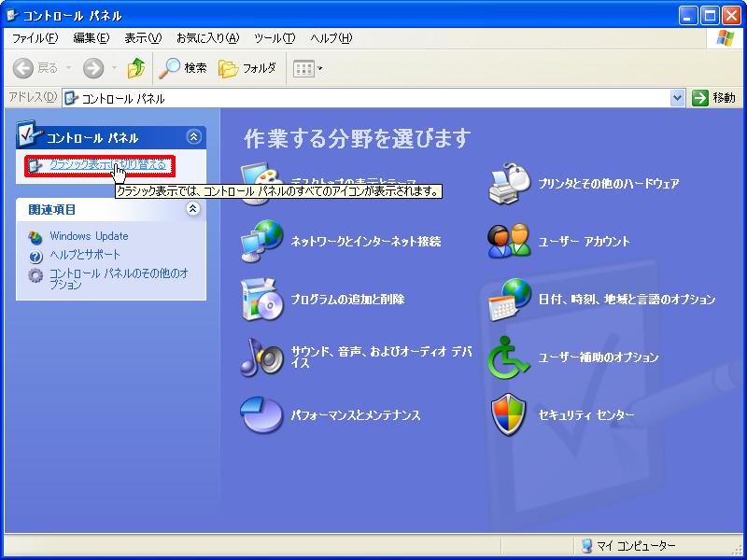Click the Search (検索) toolbar button
This screenshot has height=560, width=747.
click(x=183, y=68)
